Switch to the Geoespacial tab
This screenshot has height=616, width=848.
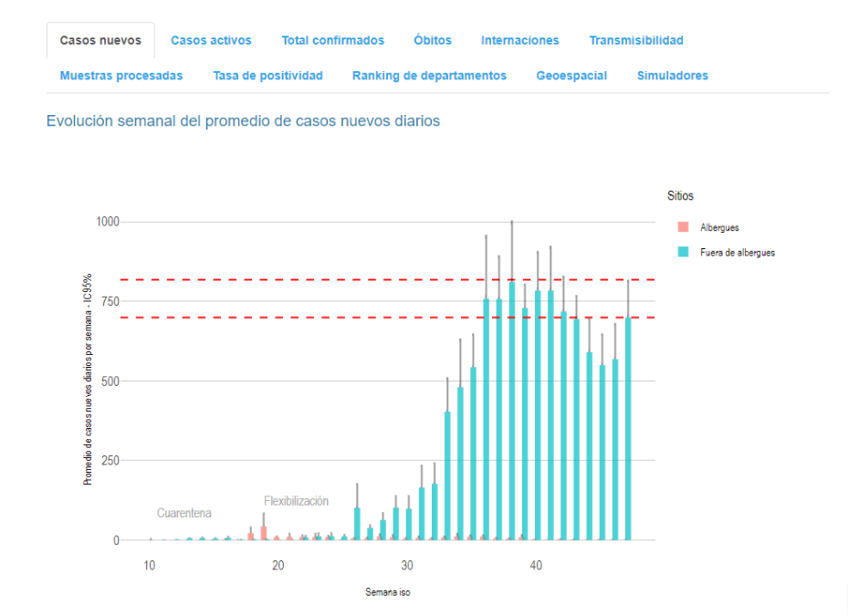coord(571,76)
